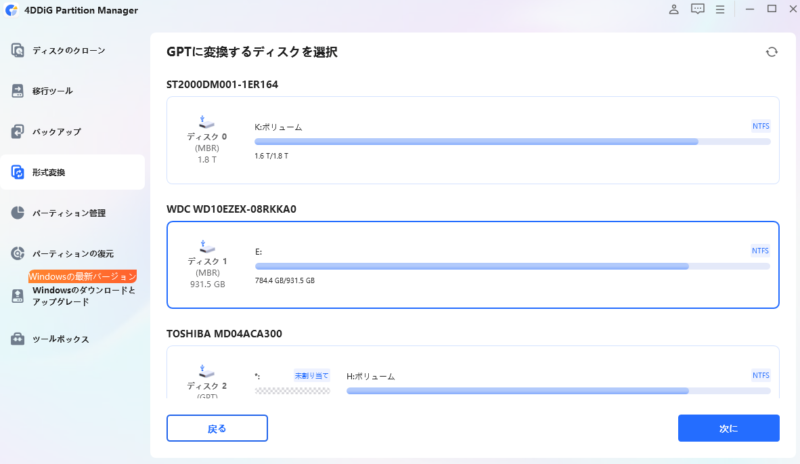800x464 pixels.
Task: Click the Partition Management pie chart icon
Action: coord(18,213)
